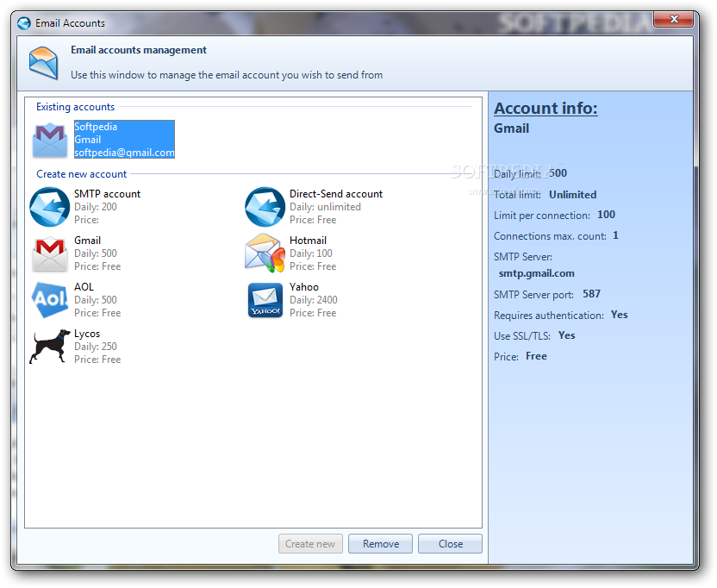Click the app icon in the title bar

24,23
